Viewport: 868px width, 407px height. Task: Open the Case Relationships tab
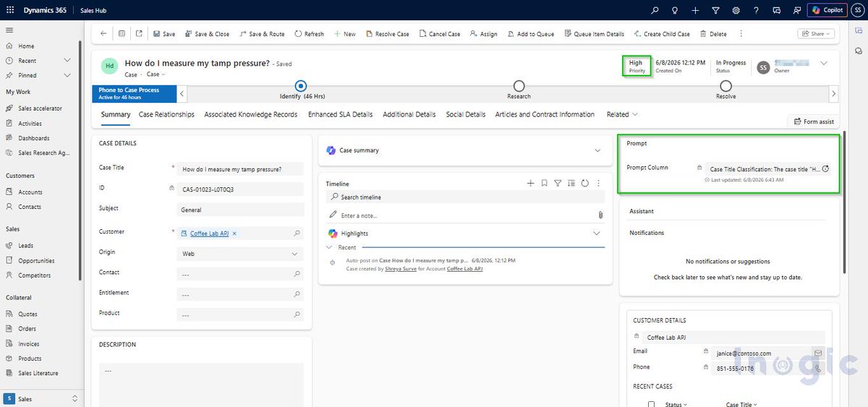click(x=166, y=114)
